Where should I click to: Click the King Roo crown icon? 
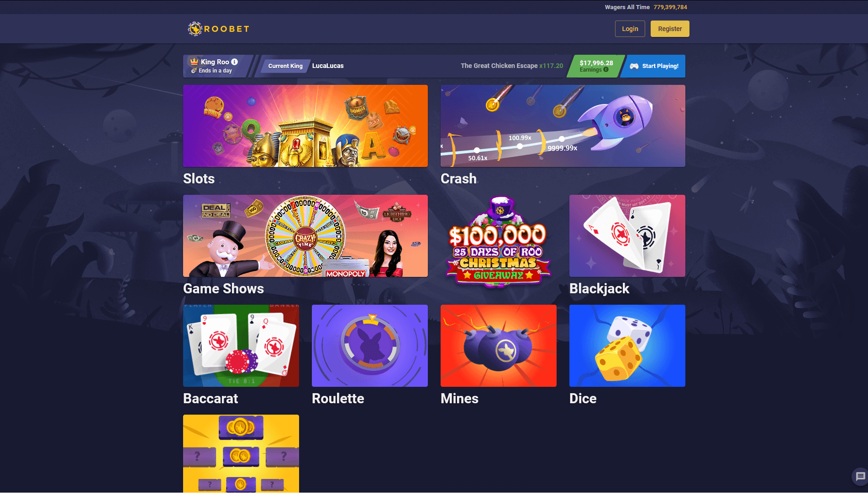(x=195, y=62)
